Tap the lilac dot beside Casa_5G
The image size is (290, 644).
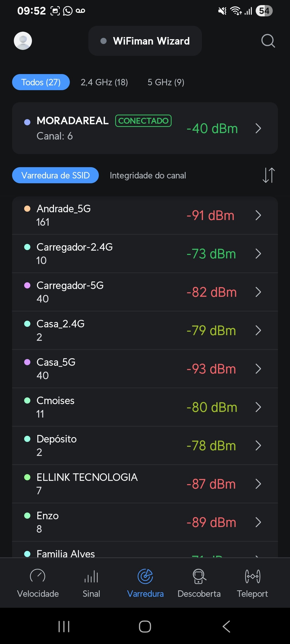[x=27, y=362]
